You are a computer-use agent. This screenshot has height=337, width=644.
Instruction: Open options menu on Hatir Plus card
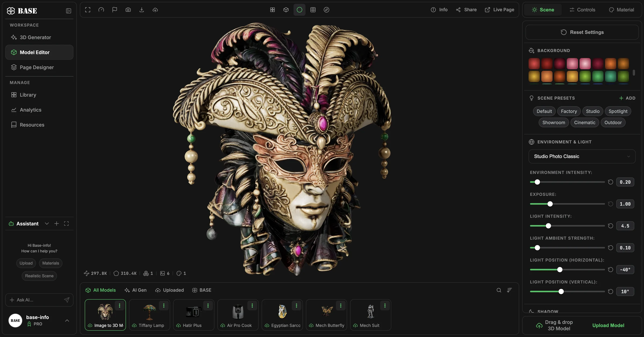click(208, 305)
